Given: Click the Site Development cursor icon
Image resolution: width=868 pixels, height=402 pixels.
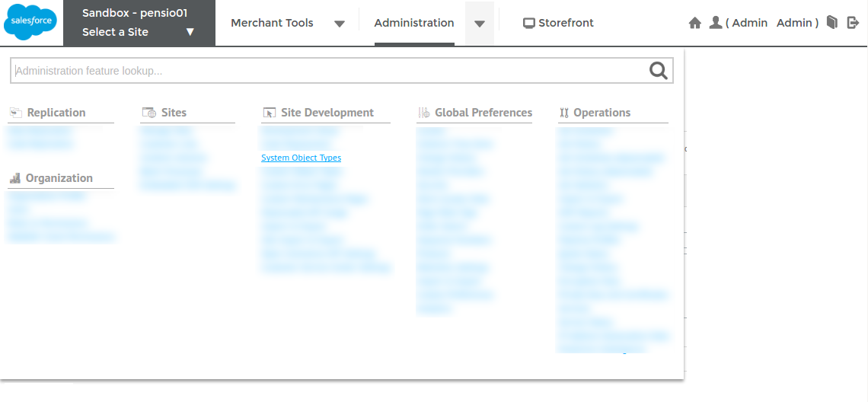Looking at the screenshot, I should pyautogui.click(x=269, y=113).
